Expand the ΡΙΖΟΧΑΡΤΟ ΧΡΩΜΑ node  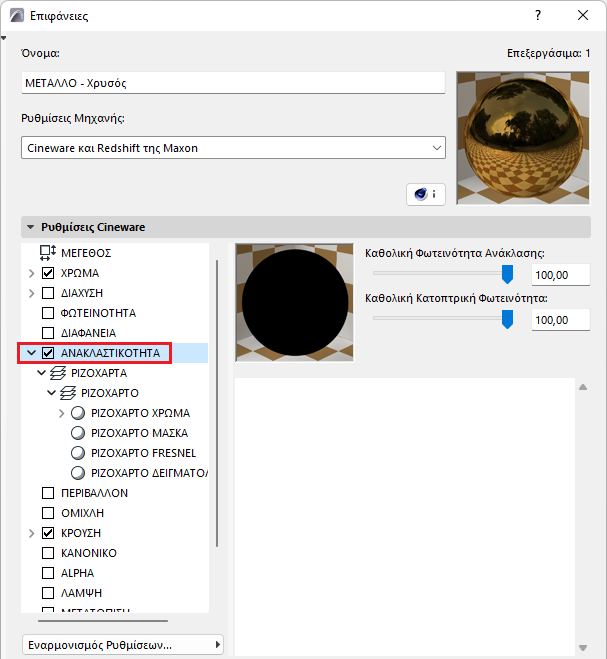pyautogui.click(x=61, y=413)
